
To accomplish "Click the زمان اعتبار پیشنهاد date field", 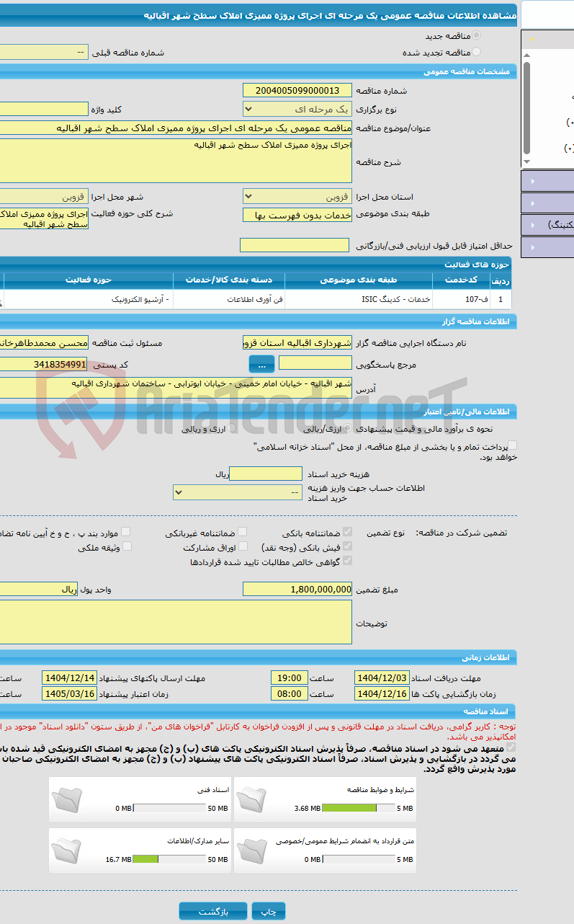I will (70, 693).
